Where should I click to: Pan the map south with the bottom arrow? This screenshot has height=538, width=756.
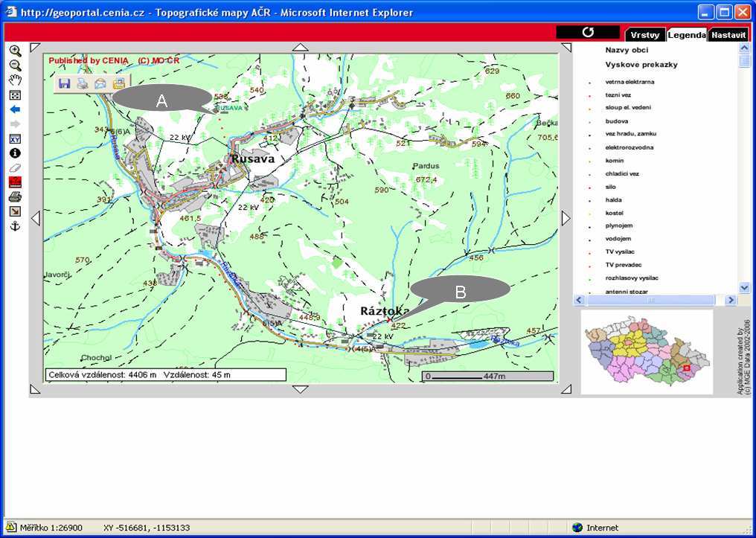click(301, 389)
